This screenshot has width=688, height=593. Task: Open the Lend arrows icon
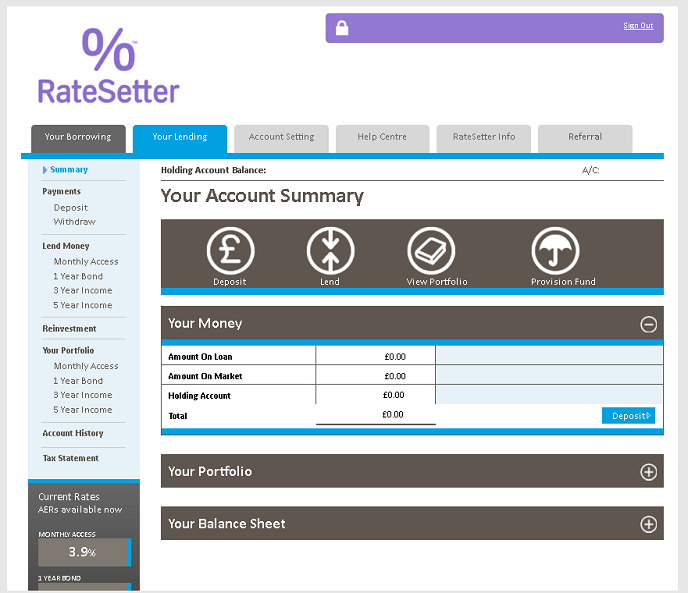coord(330,251)
